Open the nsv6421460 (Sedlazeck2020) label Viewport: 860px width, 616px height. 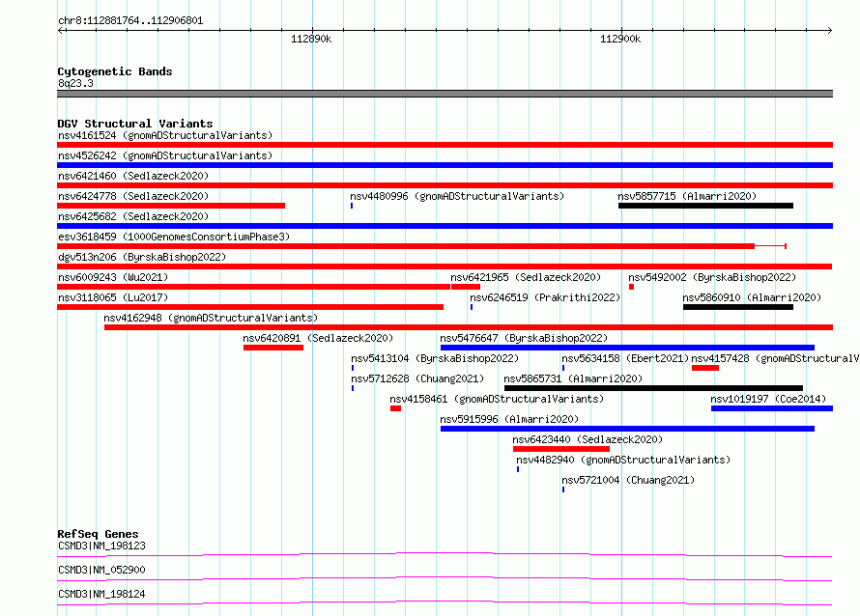133,176
